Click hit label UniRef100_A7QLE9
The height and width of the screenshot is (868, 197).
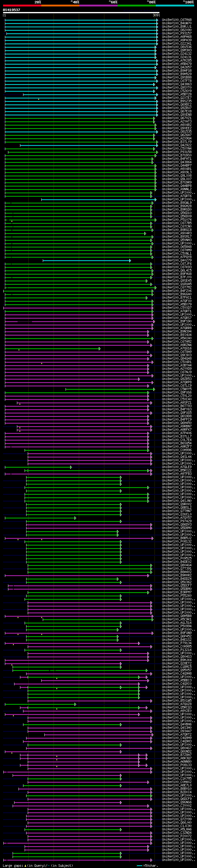click(177, 467)
